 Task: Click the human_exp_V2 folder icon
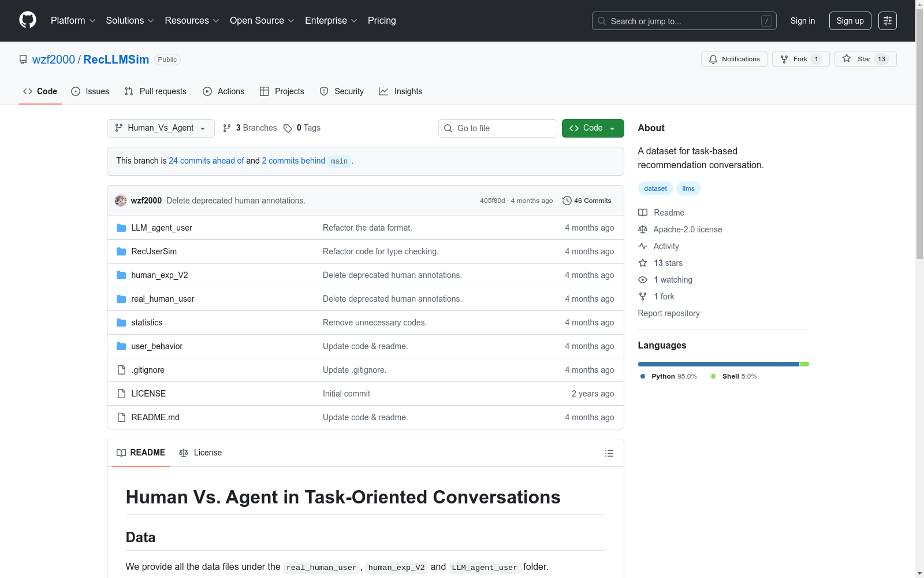[x=121, y=275]
